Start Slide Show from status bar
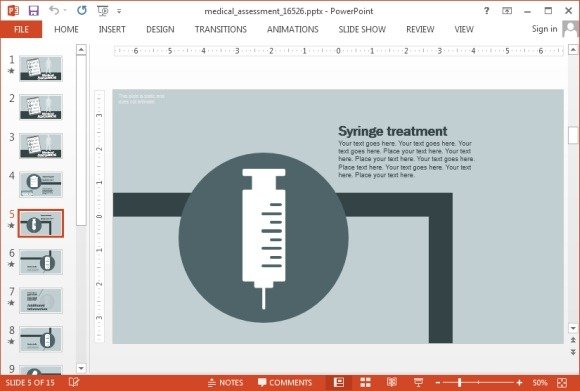 pos(418,382)
